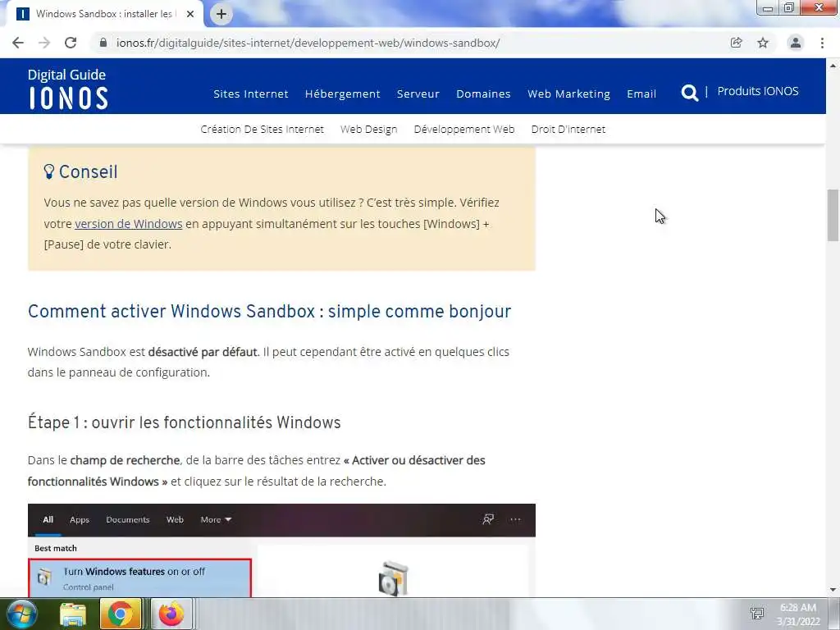840x630 pixels.
Task: Open Hébergement menu
Action: tap(343, 94)
